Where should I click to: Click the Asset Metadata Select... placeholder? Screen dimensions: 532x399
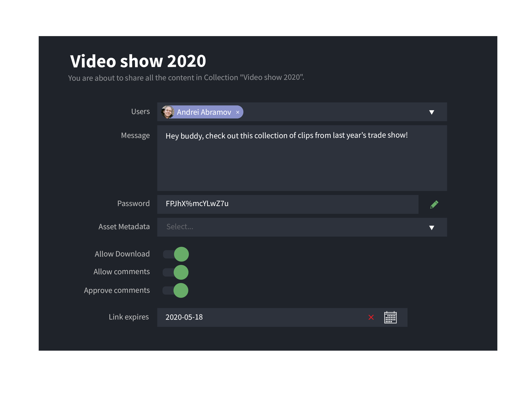click(x=180, y=227)
